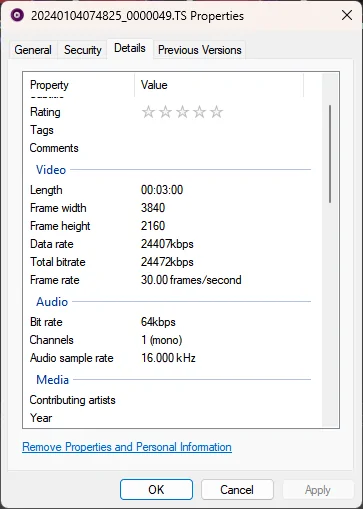Viewport: 363px width, 509px height.
Task: Click the Frame width property label
Action: coord(58,208)
